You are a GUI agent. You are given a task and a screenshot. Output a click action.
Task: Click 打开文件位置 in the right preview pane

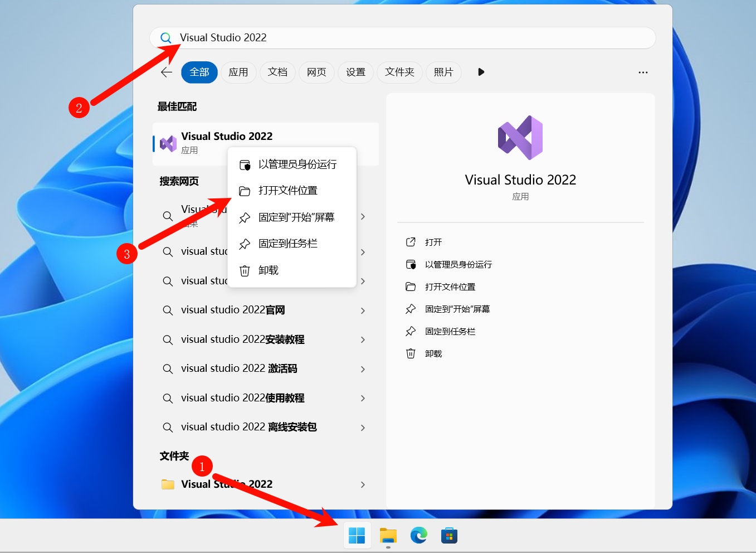[450, 287]
